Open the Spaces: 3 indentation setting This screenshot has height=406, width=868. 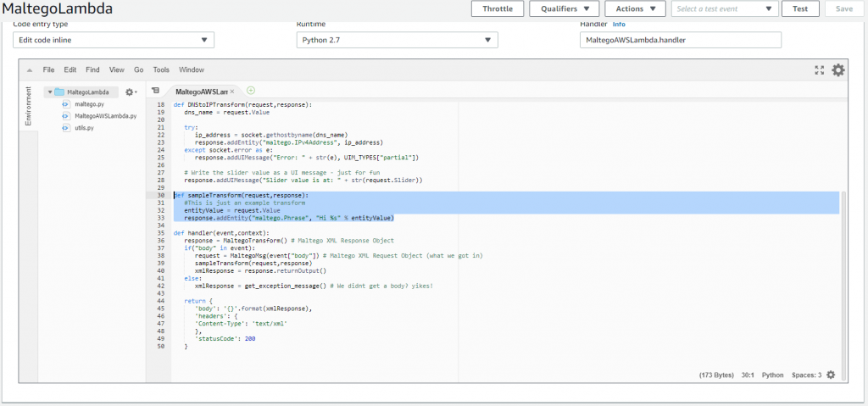click(x=807, y=375)
